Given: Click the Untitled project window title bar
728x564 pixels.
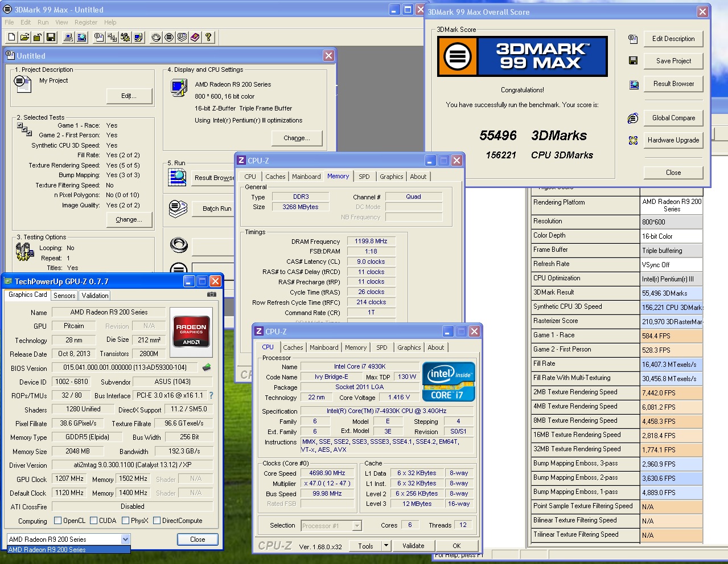Looking at the screenshot, I should (x=170, y=55).
